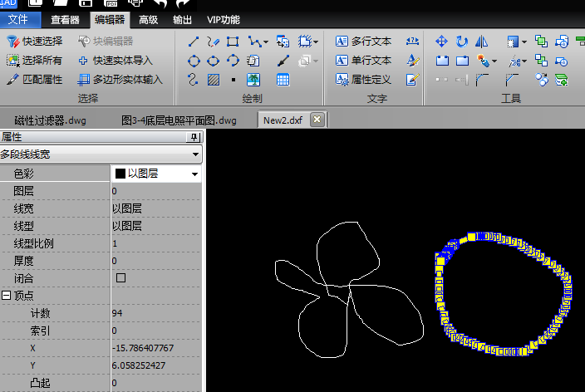Click the 属性定义 attribute definition button
Viewport: 585px width, 392px height.
tap(363, 80)
